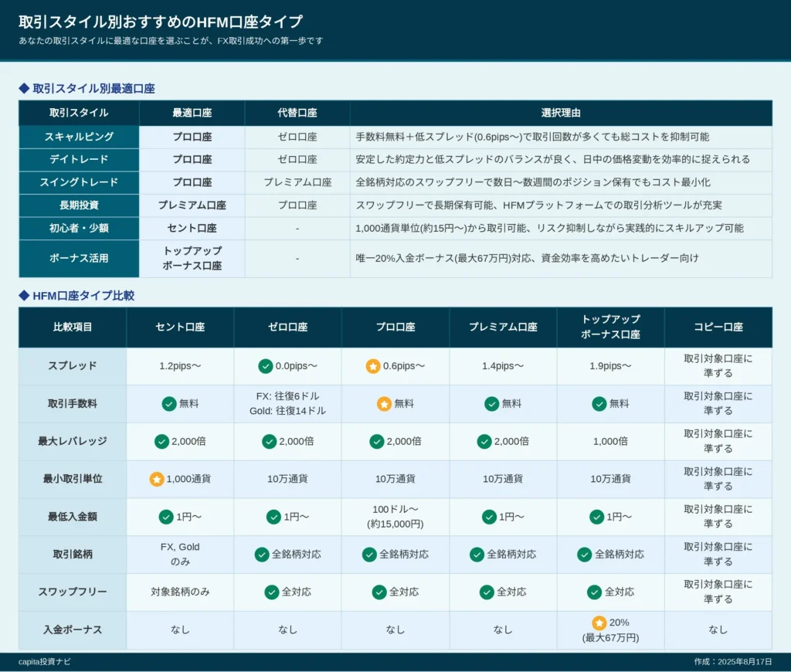Click check icon beside トップアップボーナス口座 スワップフリー 全対応
791x672 pixels.
(594, 592)
